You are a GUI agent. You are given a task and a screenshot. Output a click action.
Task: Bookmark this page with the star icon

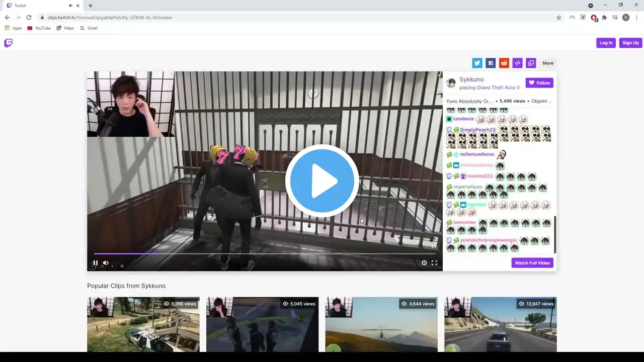click(558, 18)
